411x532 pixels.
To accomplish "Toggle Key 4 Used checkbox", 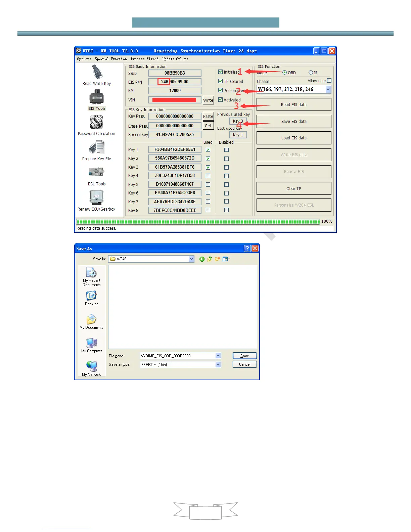I will pos(208,176).
